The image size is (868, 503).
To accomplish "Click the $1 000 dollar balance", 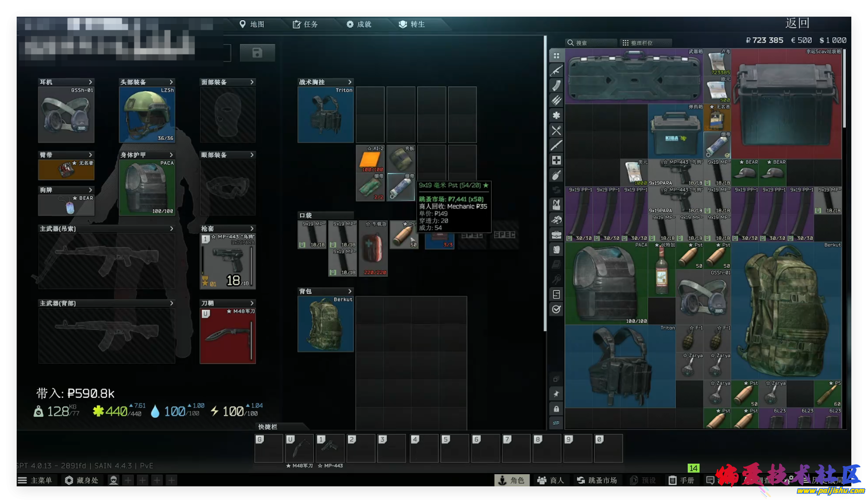I will pos(833,40).
